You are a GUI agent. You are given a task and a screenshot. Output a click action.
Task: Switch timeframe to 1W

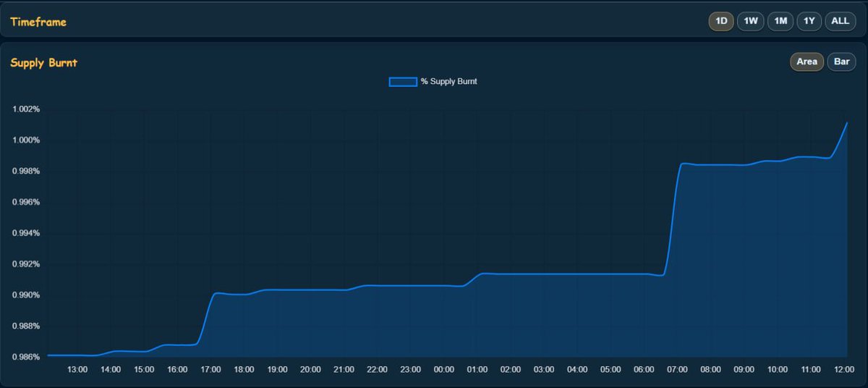(x=751, y=21)
